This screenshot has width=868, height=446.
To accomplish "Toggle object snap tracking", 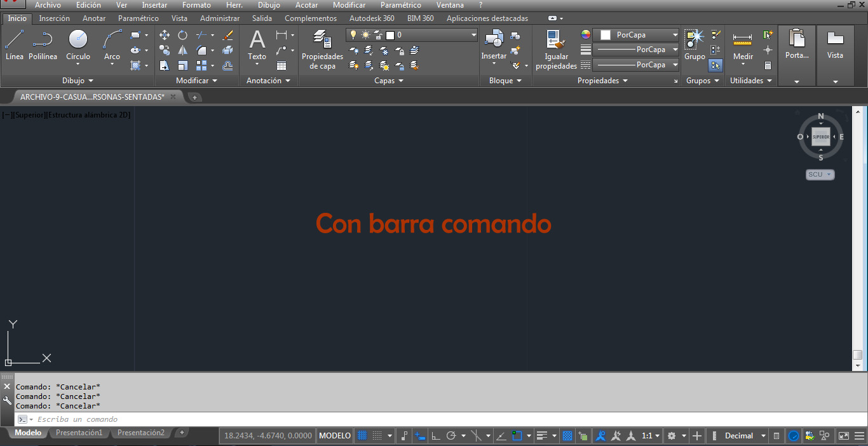I will pos(502,435).
